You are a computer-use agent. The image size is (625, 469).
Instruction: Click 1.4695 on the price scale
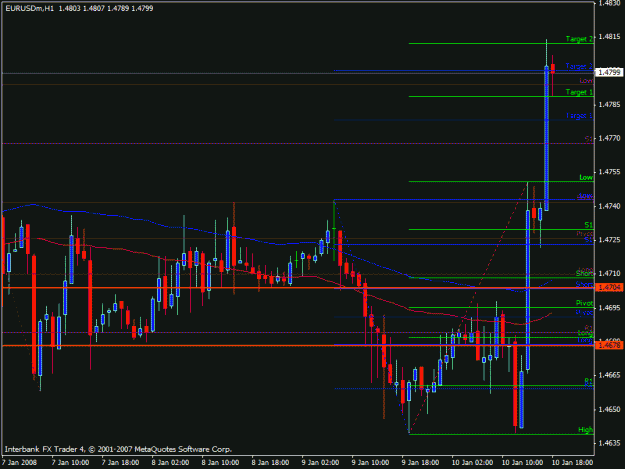(x=609, y=308)
